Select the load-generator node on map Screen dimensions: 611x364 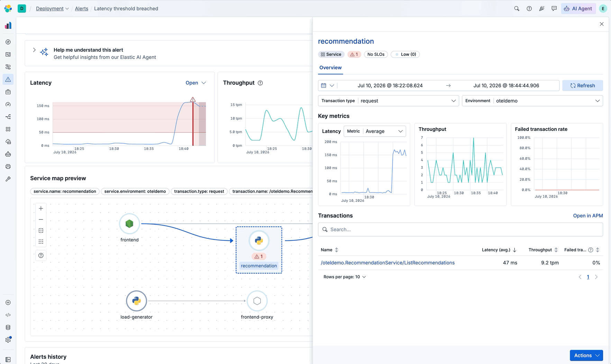coord(136,301)
